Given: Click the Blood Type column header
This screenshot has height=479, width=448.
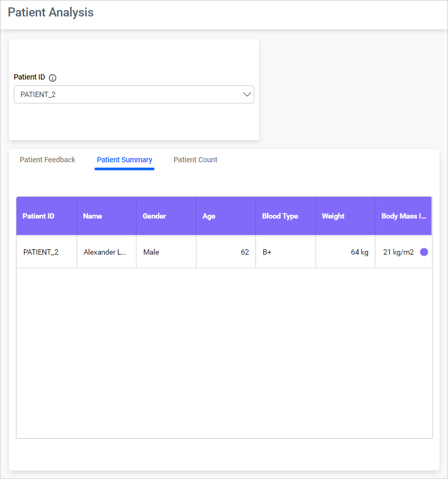Looking at the screenshot, I should (280, 216).
